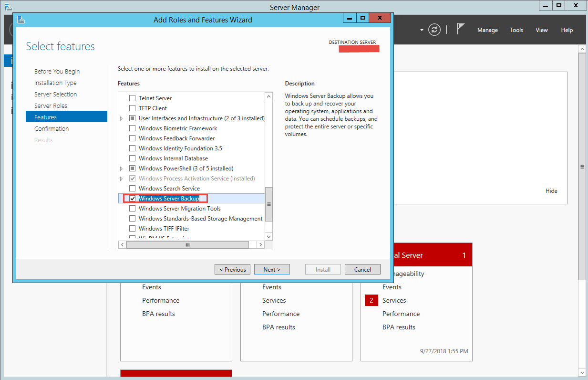Image resolution: width=588 pixels, height=380 pixels.
Task: Toggle User Interfaces and Infrastructure checkbox
Action: (x=133, y=118)
